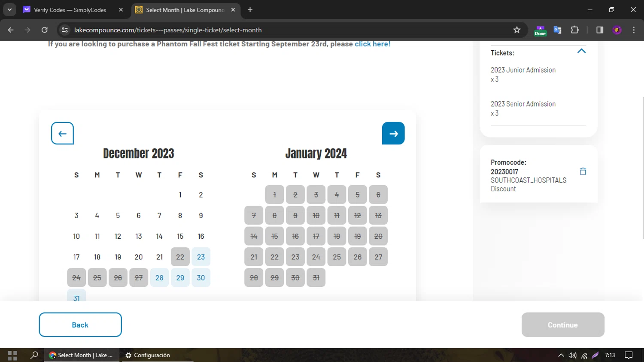The height and width of the screenshot is (362, 644).
Task: Open the network Wi-Fi tray icon
Action: [x=584, y=355]
